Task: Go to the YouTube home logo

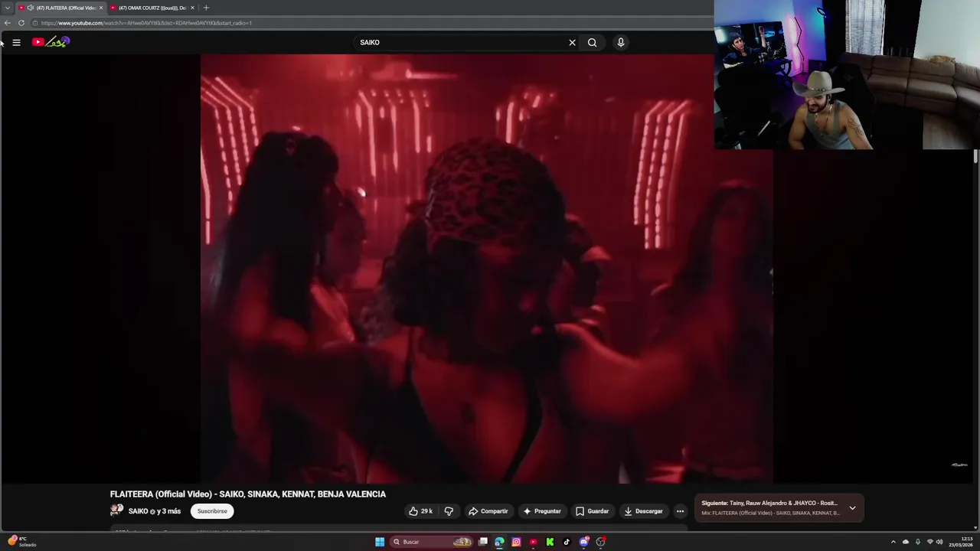Action: pos(51,42)
